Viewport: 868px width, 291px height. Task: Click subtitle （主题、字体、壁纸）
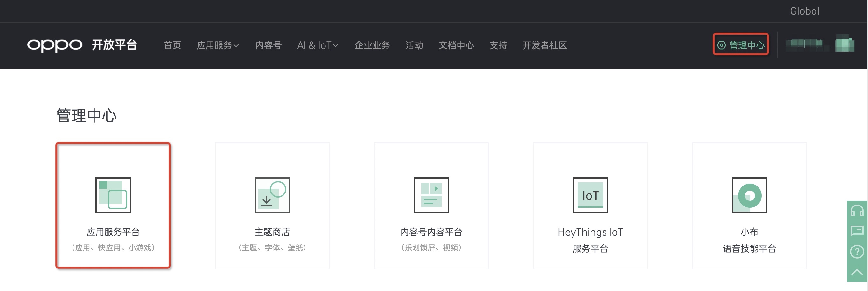272,248
